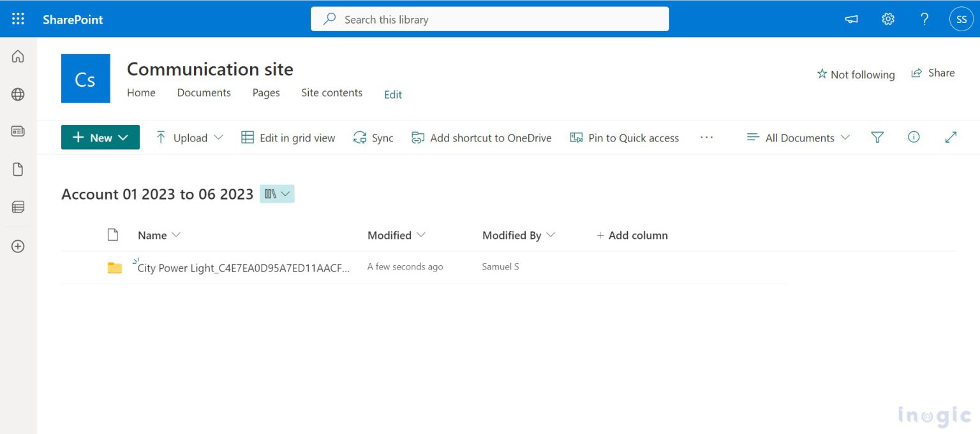Open Site contents in navigation
Screen dimensions: 980x434
coord(332,93)
